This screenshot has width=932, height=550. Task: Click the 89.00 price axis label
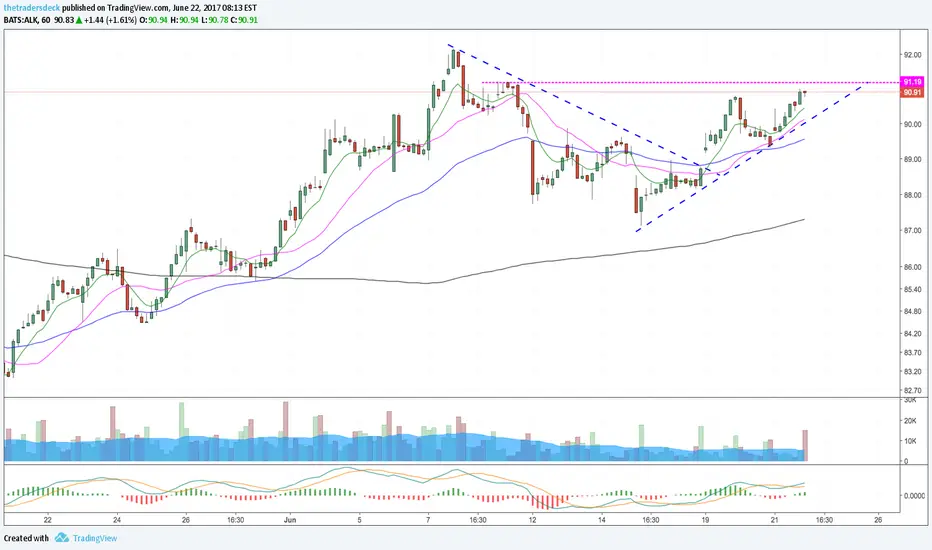coord(912,159)
